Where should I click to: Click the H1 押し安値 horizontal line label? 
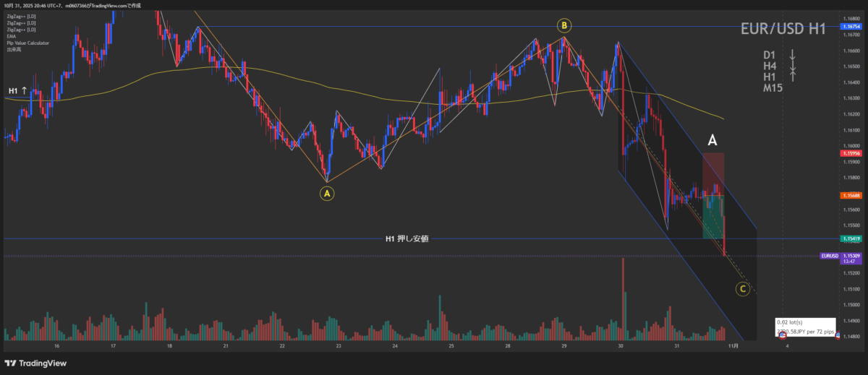click(407, 238)
